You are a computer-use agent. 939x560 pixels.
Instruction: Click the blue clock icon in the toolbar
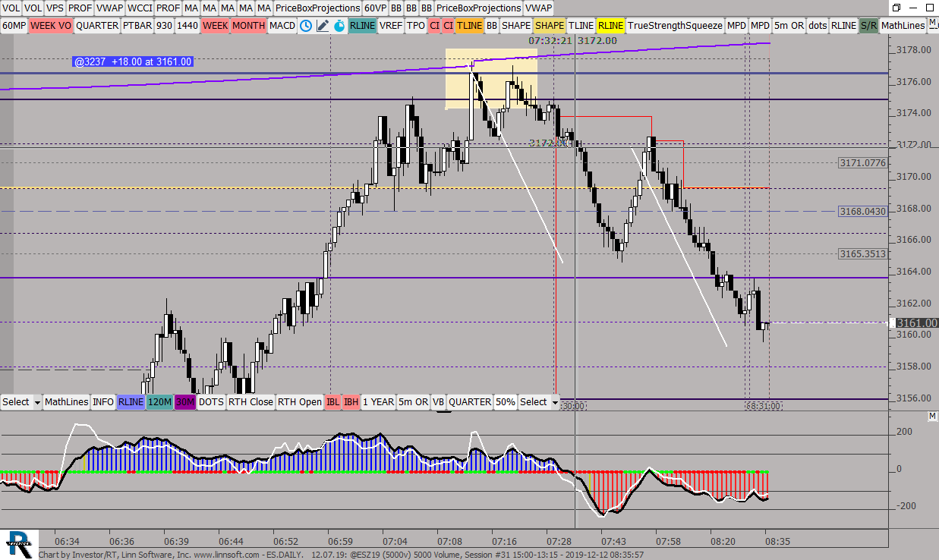[x=306, y=25]
